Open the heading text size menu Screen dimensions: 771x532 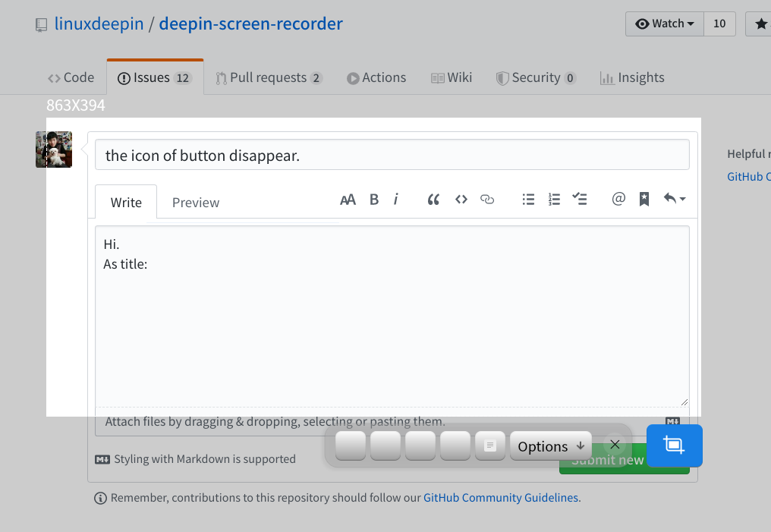[x=348, y=199]
